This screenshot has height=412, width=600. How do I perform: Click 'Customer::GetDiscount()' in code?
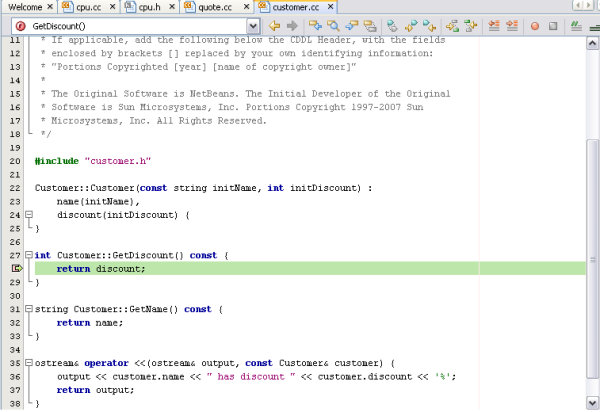tap(120, 255)
